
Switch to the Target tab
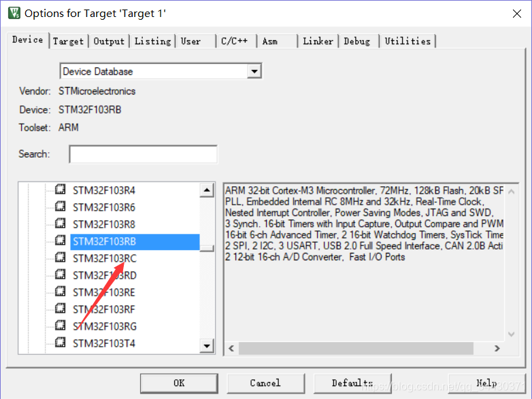click(x=68, y=41)
